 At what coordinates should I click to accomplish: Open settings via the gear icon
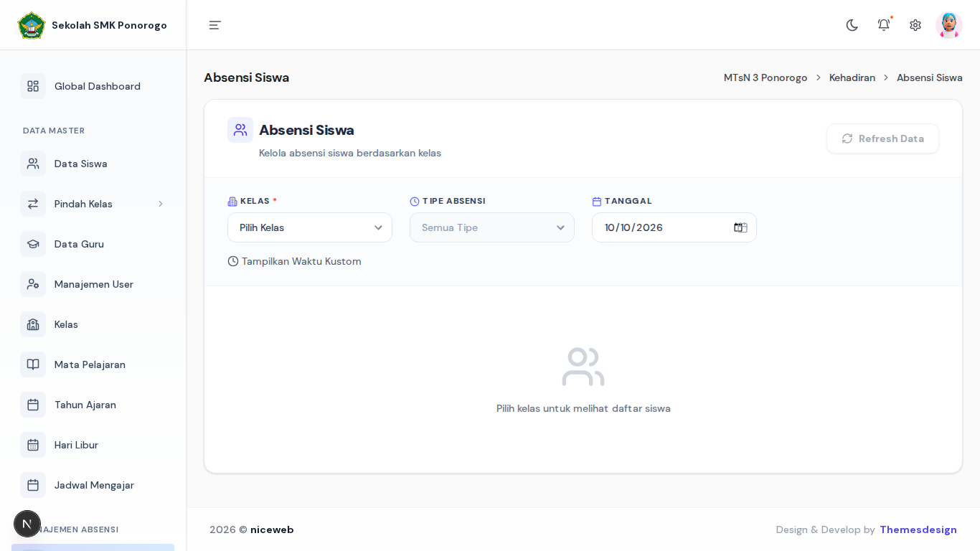tap(915, 25)
